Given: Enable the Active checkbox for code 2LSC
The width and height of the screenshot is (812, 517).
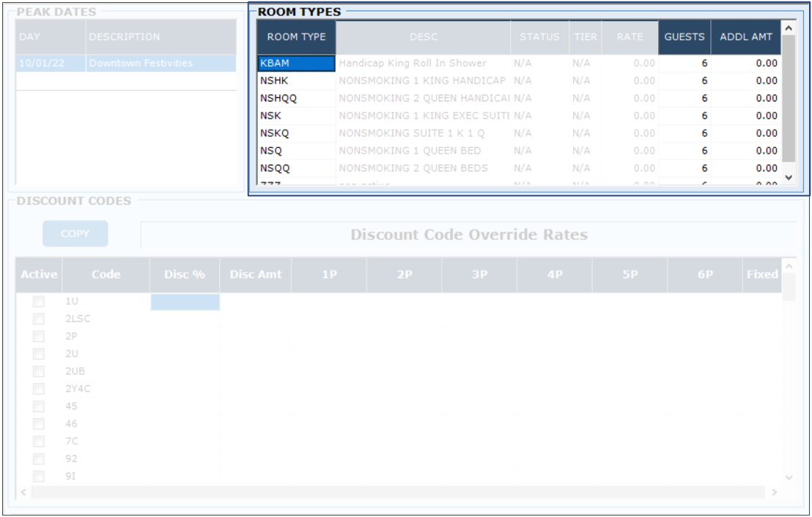Looking at the screenshot, I should 39,319.
